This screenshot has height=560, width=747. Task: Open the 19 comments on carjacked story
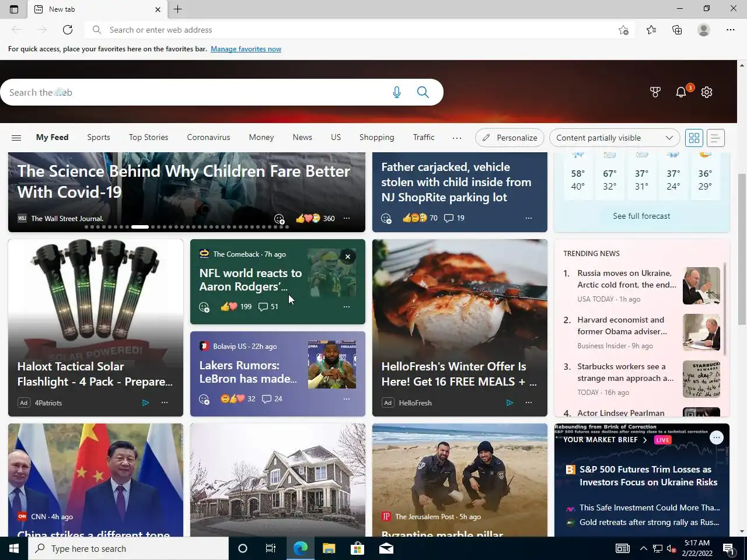454,218
